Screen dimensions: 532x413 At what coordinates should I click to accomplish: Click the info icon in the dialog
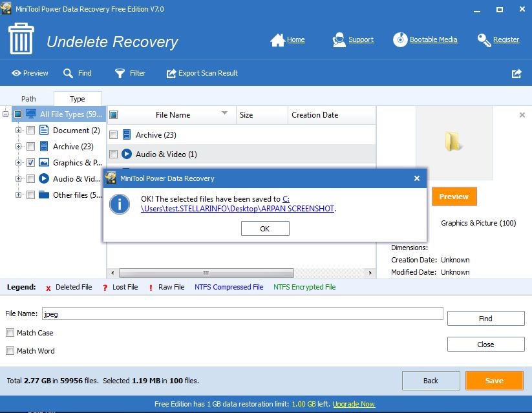[120, 204]
